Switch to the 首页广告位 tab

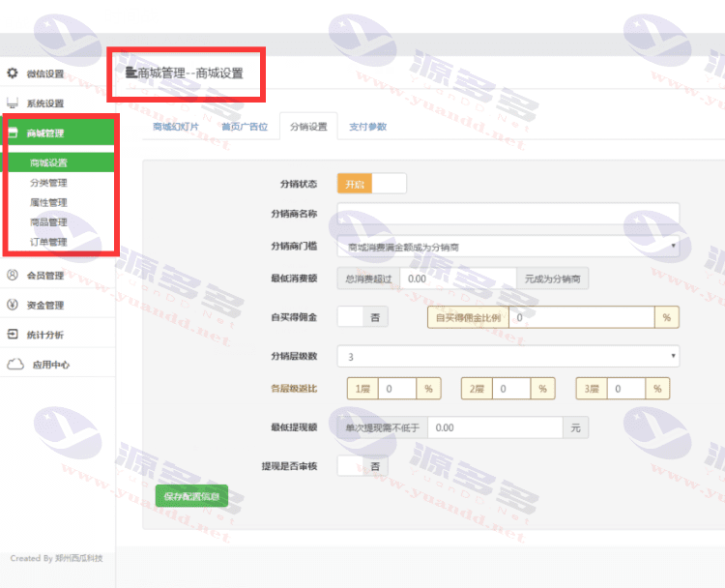245,127
